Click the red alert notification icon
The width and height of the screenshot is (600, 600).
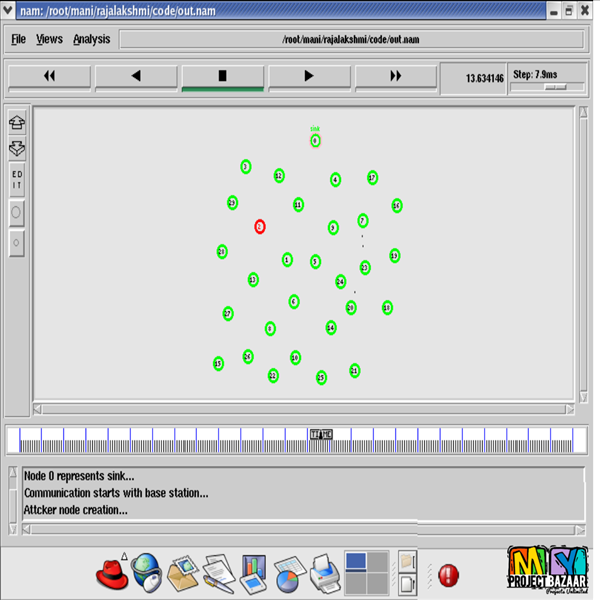pyautogui.click(x=448, y=575)
